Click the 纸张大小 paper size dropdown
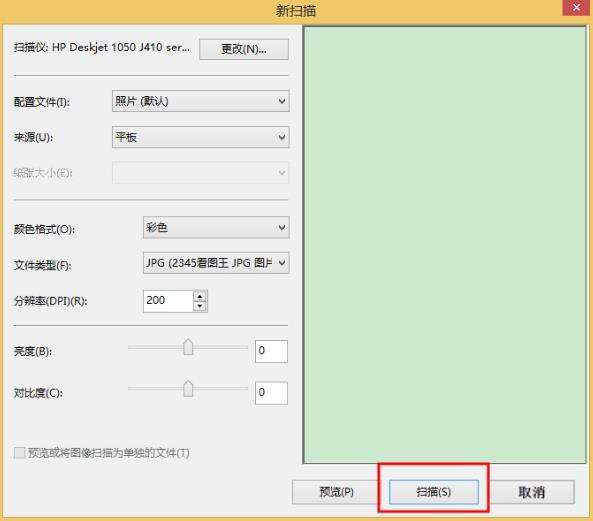 [201, 173]
